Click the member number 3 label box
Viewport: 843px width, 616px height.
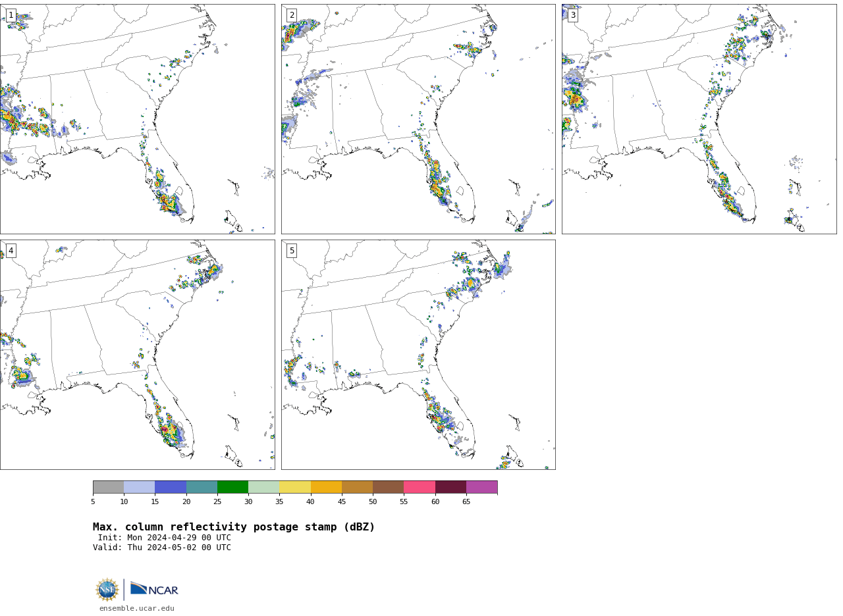(x=572, y=15)
